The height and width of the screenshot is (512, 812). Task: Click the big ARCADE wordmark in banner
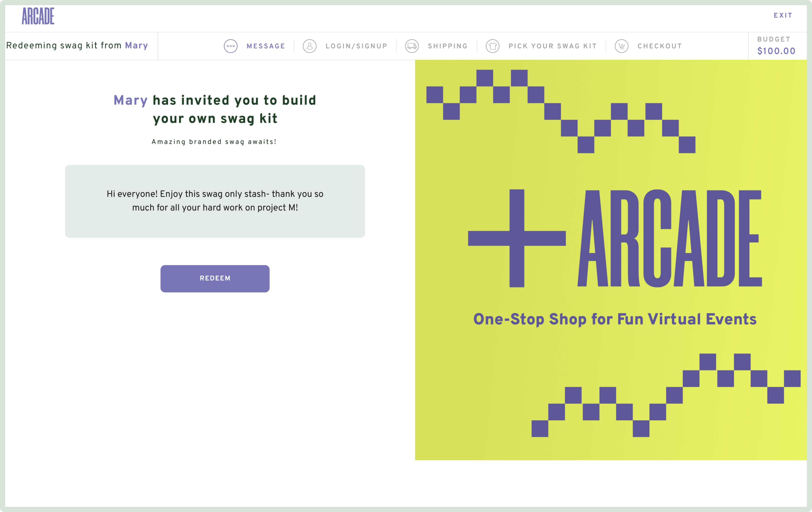(x=669, y=238)
